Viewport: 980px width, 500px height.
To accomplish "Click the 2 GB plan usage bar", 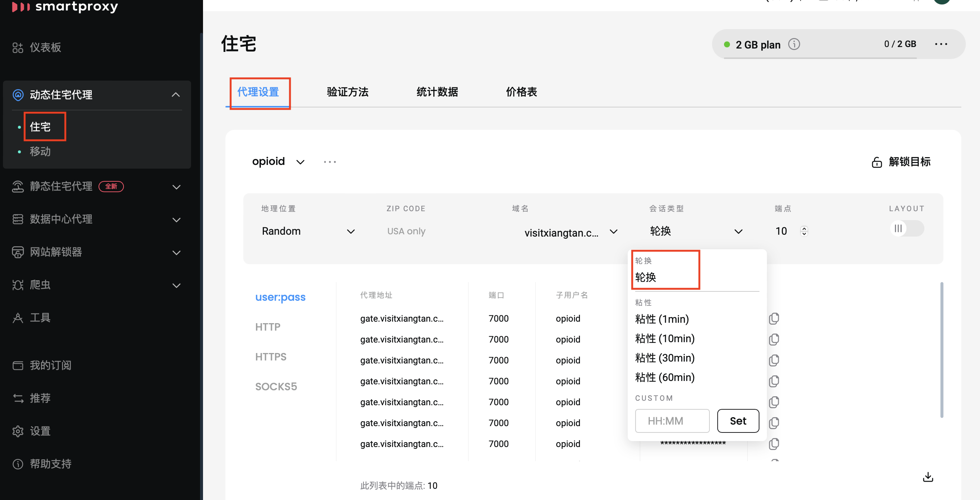I will point(820,58).
